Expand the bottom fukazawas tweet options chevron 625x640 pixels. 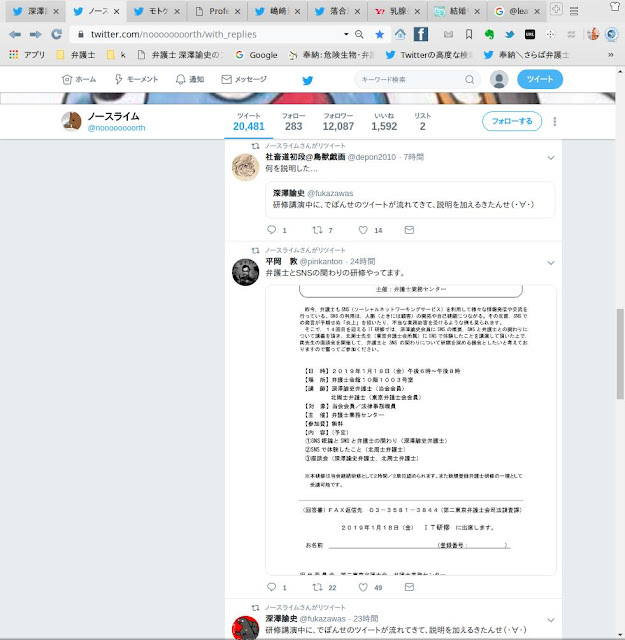click(551, 620)
